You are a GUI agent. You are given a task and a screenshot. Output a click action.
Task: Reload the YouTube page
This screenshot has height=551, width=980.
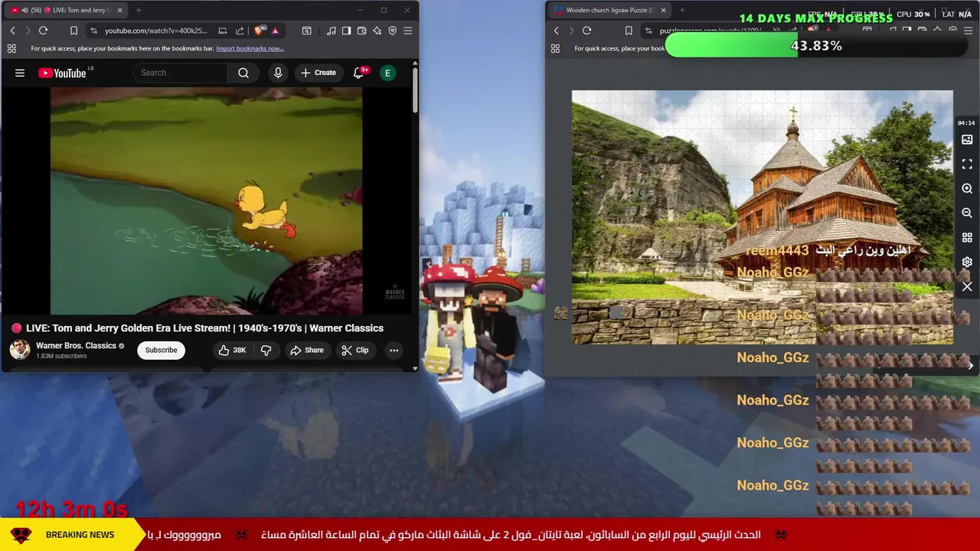(44, 31)
